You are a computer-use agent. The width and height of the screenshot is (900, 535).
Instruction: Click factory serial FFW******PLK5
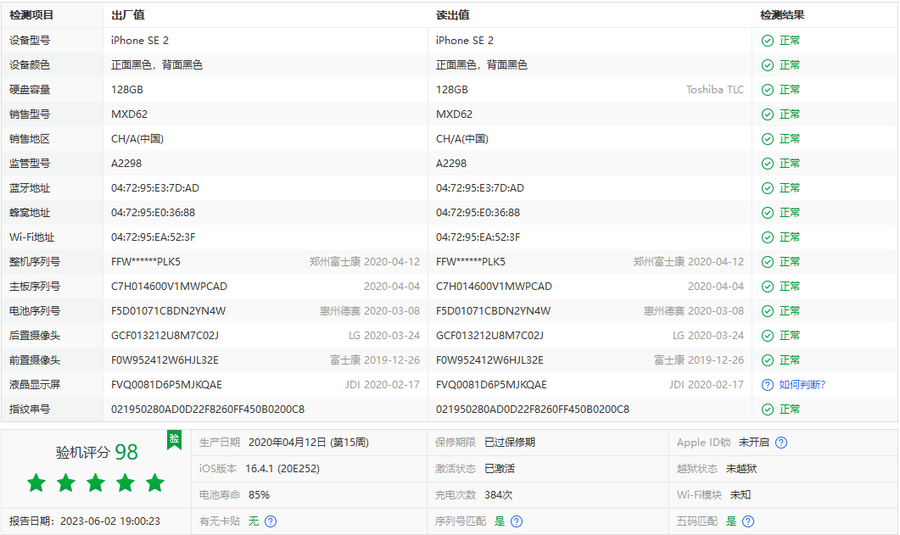(146, 262)
